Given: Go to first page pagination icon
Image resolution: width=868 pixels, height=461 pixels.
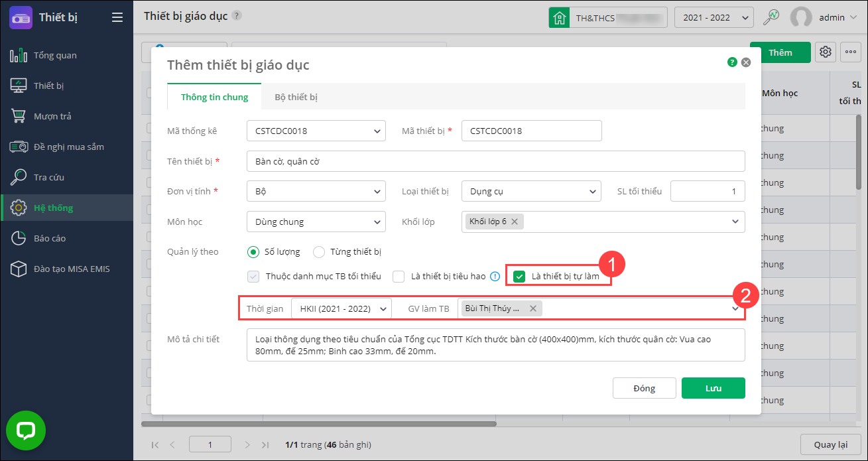Looking at the screenshot, I should (155, 445).
